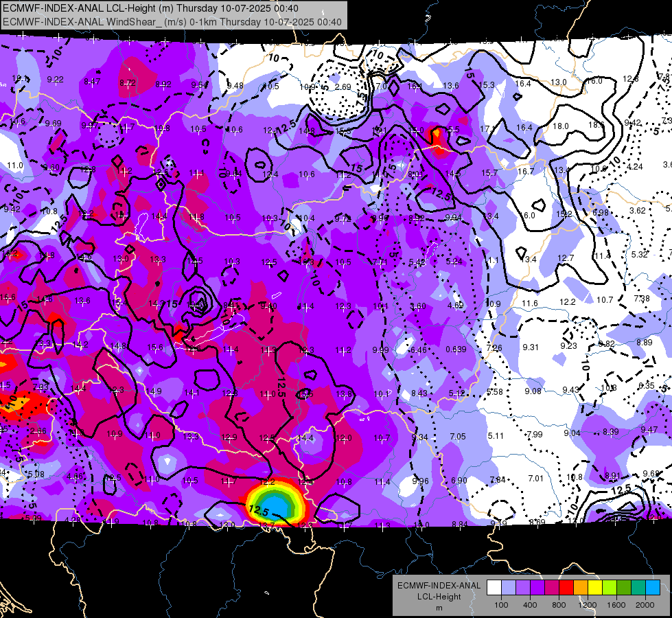Click the grid value 7.38
Viewport: 672px width, 618px height.
pyautogui.click(x=642, y=299)
